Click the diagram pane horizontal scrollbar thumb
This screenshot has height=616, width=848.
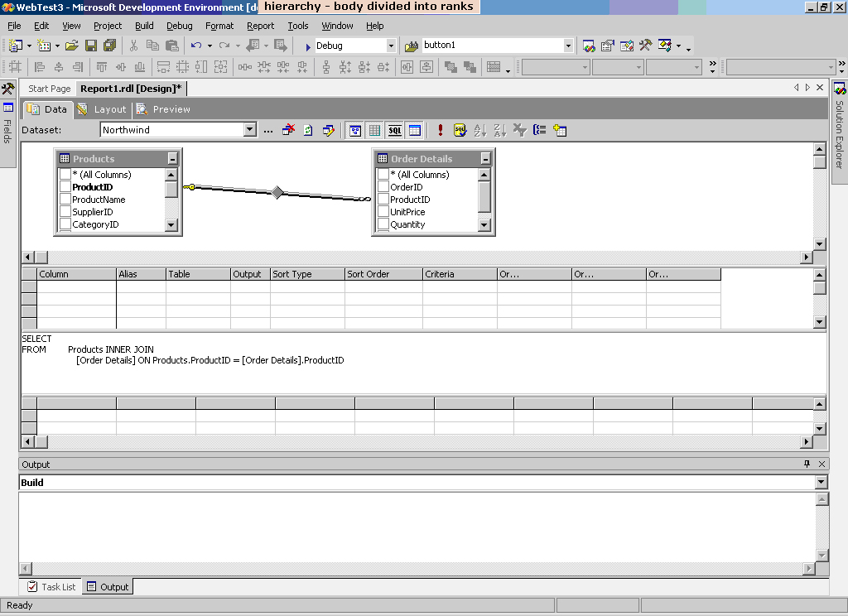(x=41, y=257)
